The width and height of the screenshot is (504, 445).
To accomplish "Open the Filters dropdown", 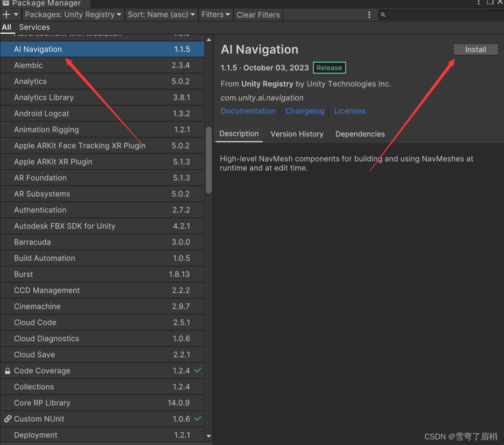I will pyautogui.click(x=216, y=14).
